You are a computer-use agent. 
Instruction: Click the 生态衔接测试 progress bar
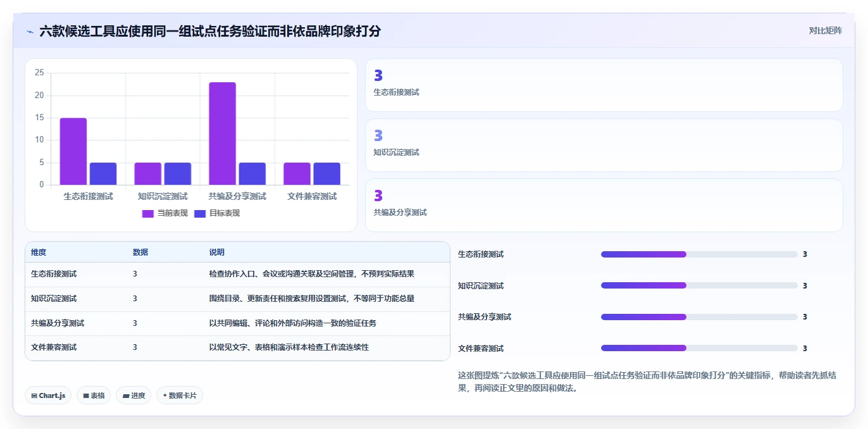(x=699, y=254)
